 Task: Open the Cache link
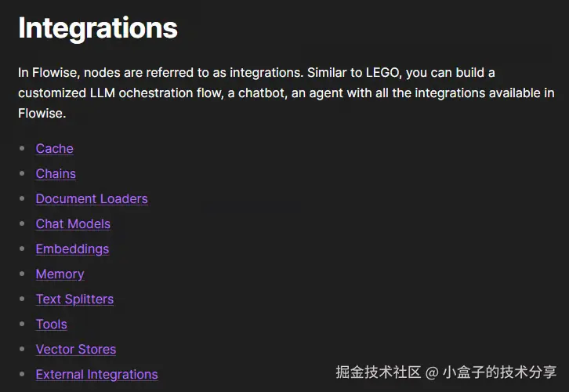54,149
